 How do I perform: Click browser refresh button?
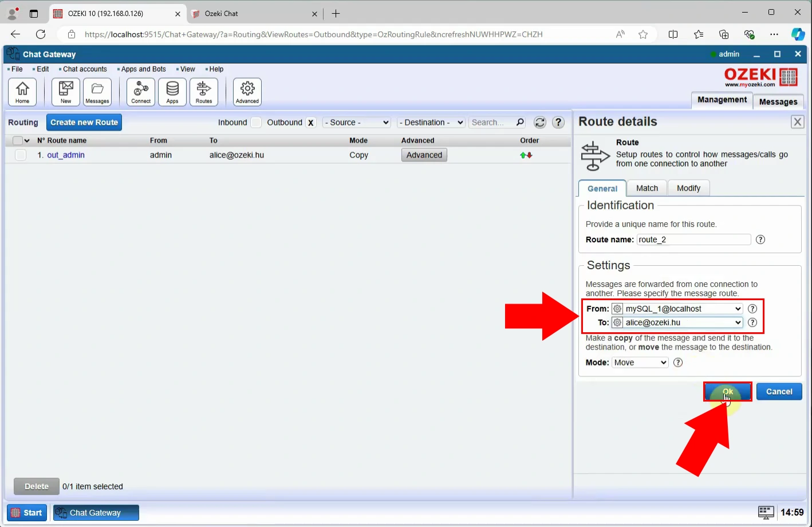click(41, 34)
